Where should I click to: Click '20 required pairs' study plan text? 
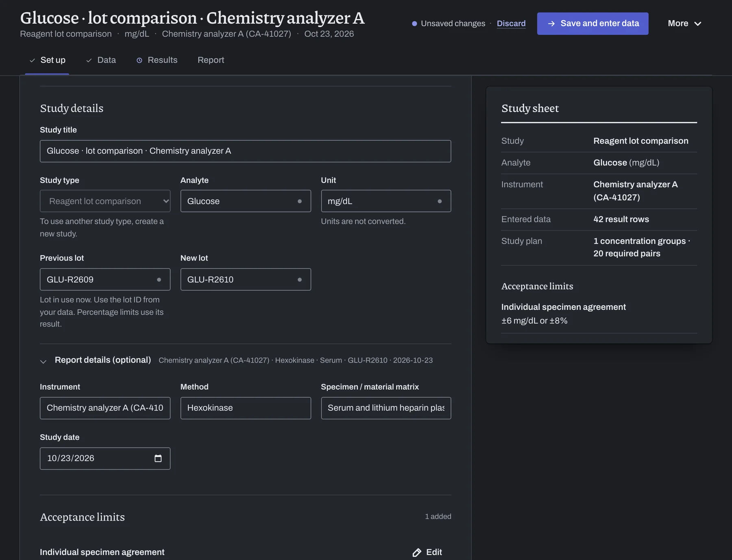pos(627,254)
